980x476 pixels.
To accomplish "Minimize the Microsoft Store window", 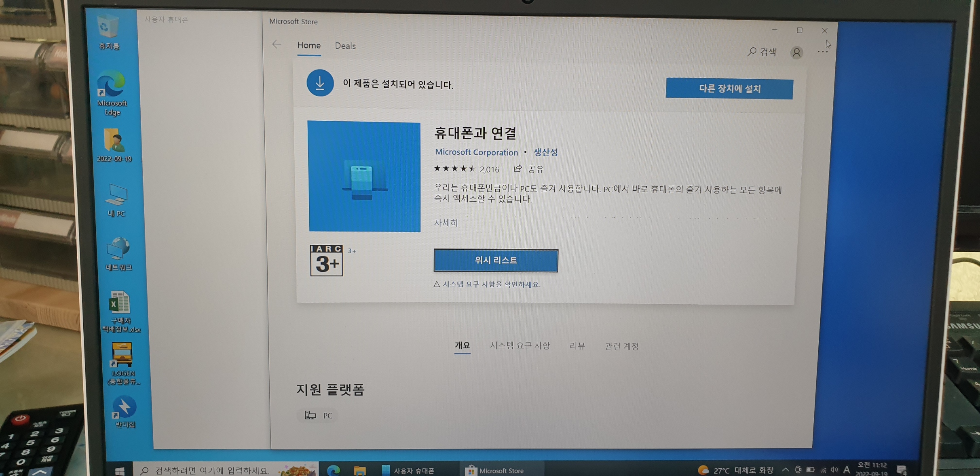I will (775, 29).
